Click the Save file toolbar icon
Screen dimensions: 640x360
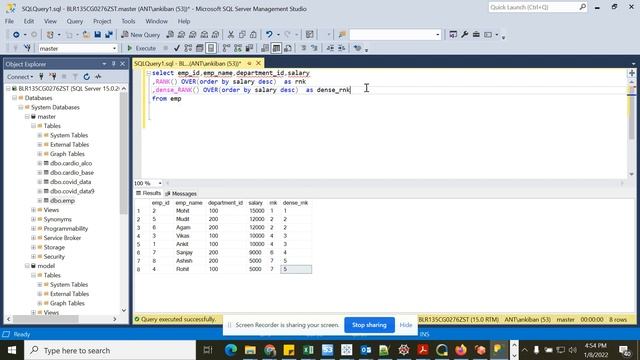pyautogui.click(x=98, y=35)
